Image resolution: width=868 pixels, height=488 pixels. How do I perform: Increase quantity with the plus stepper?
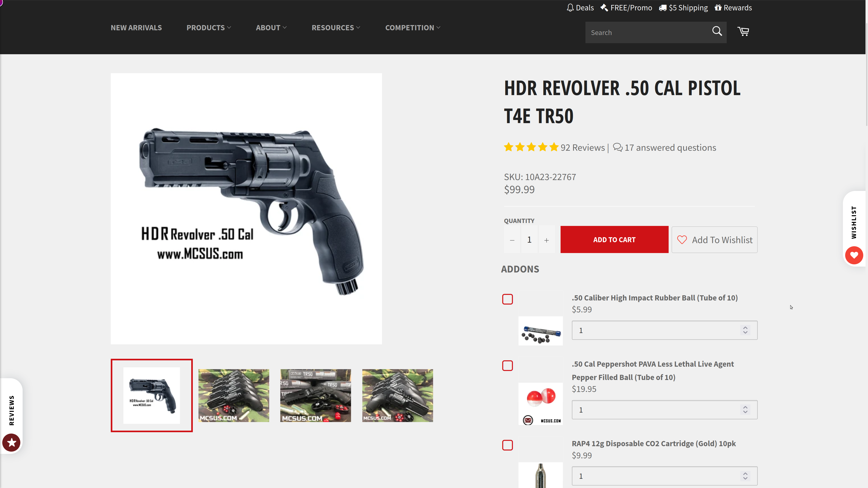546,239
